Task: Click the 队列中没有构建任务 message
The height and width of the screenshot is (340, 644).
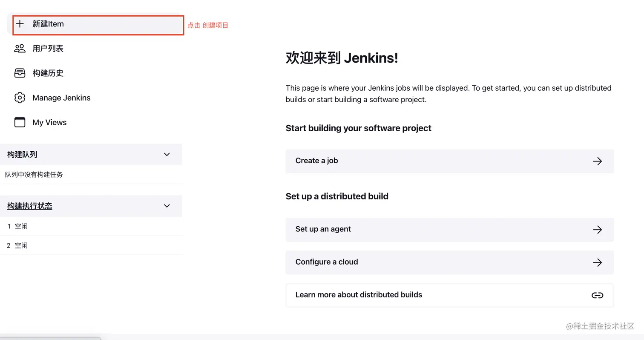Action: (x=34, y=174)
